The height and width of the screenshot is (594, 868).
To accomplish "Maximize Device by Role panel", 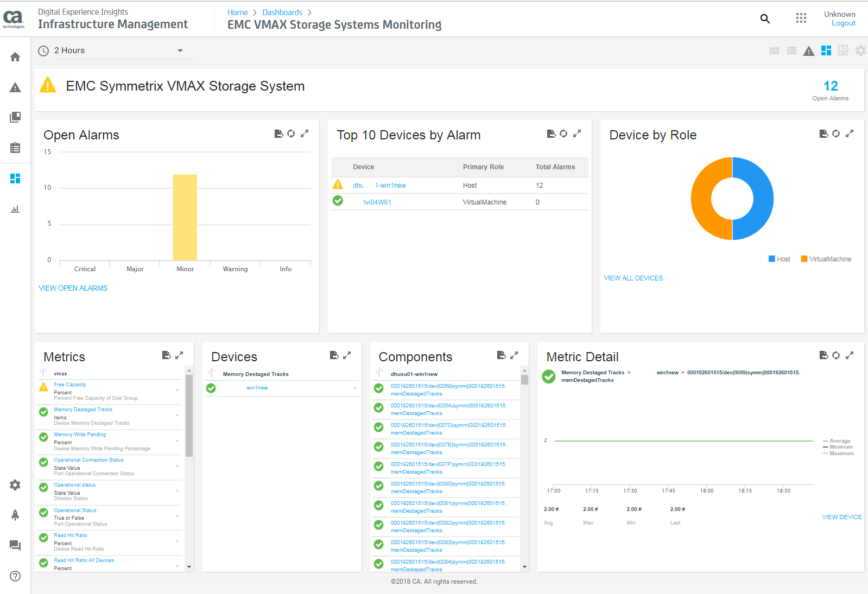I will click(850, 133).
